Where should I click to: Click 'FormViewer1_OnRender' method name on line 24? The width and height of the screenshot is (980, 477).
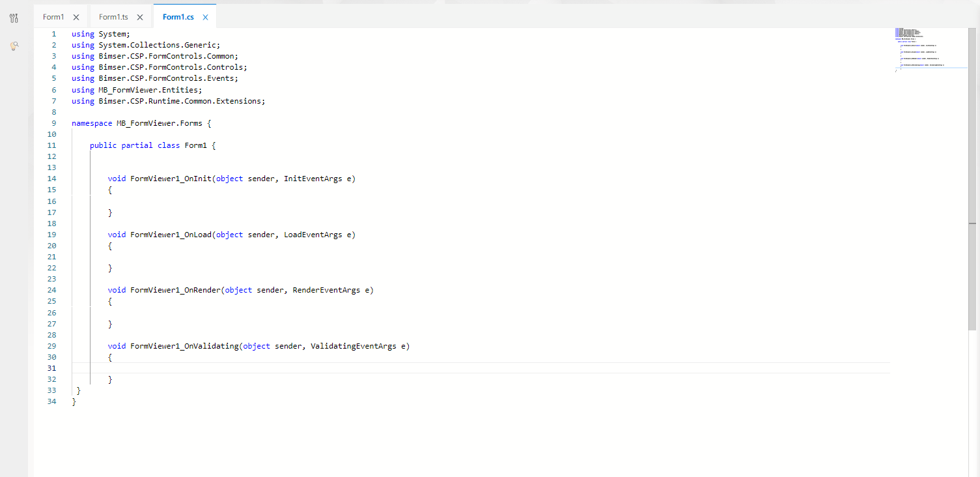[176, 290]
